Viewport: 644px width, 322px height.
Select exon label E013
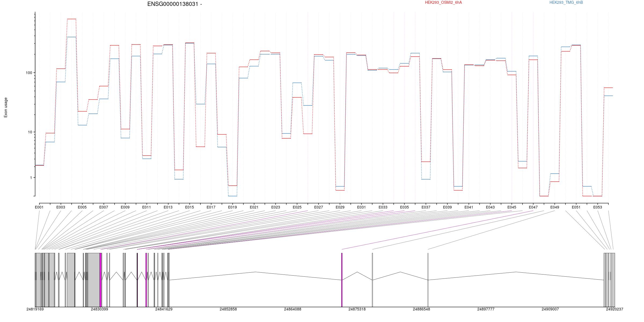(168, 207)
